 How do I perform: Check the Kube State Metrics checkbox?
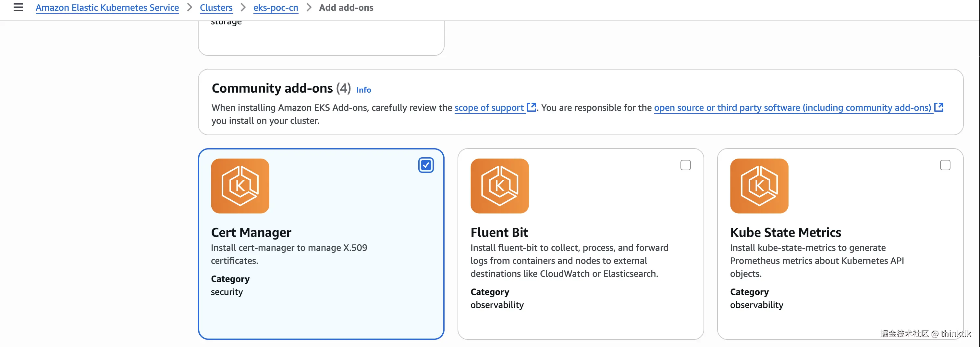tap(945, 165)
